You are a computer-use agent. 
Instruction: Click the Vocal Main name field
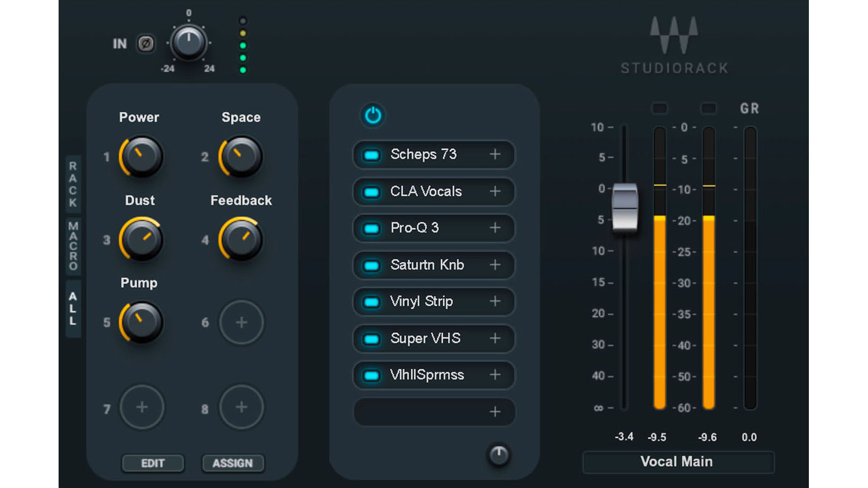point(678,461)
